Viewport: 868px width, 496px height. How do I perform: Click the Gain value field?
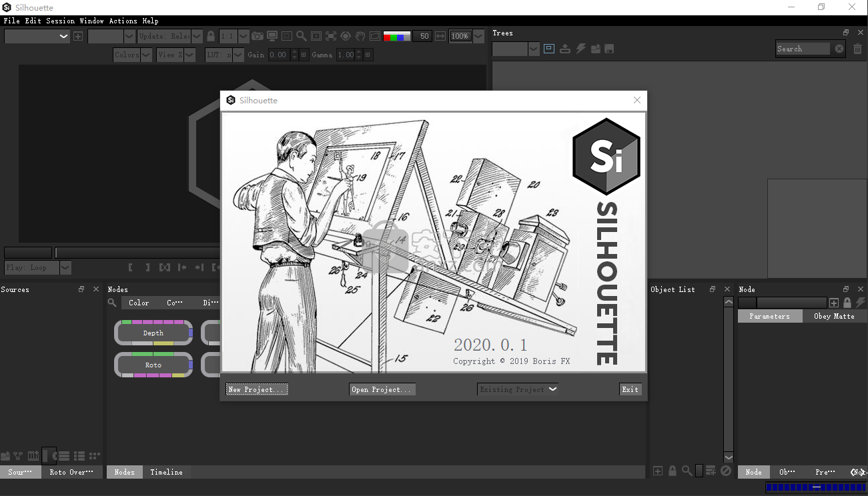point(279,55)
